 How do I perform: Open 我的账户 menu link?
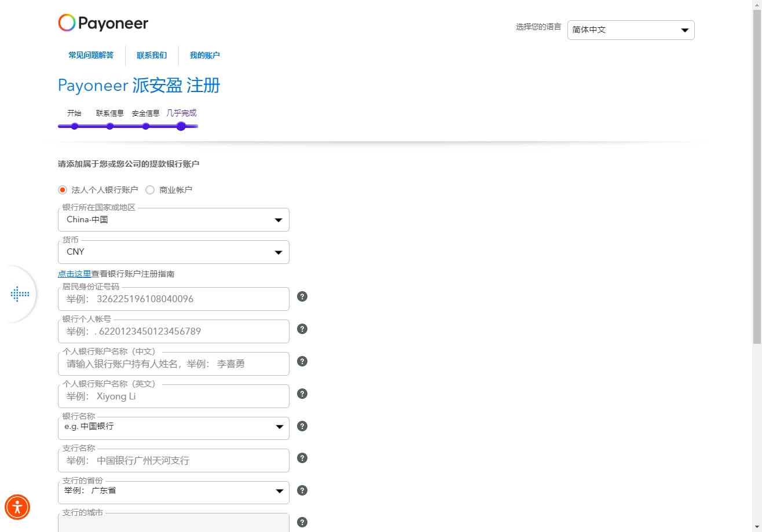(205, 56)
